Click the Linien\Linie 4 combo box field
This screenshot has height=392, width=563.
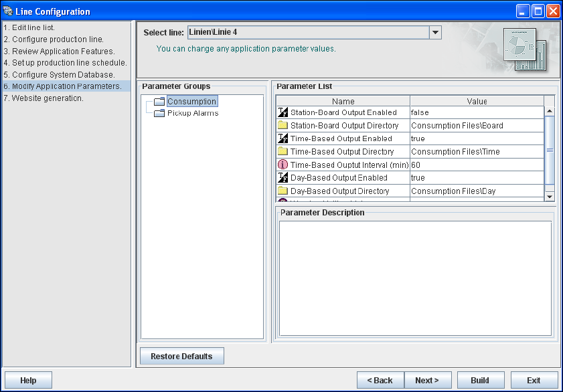pos(309,32)
